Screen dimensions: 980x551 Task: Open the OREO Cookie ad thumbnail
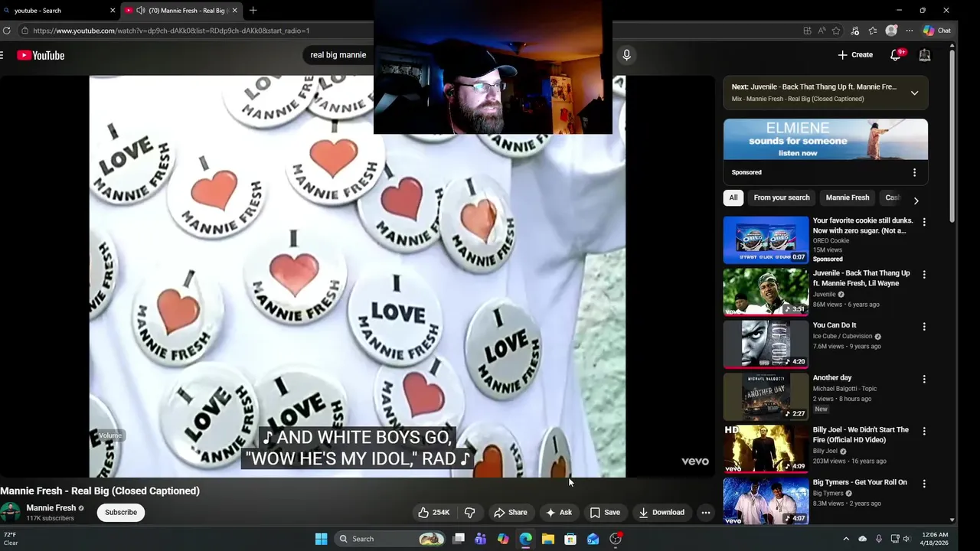[766, 240]
